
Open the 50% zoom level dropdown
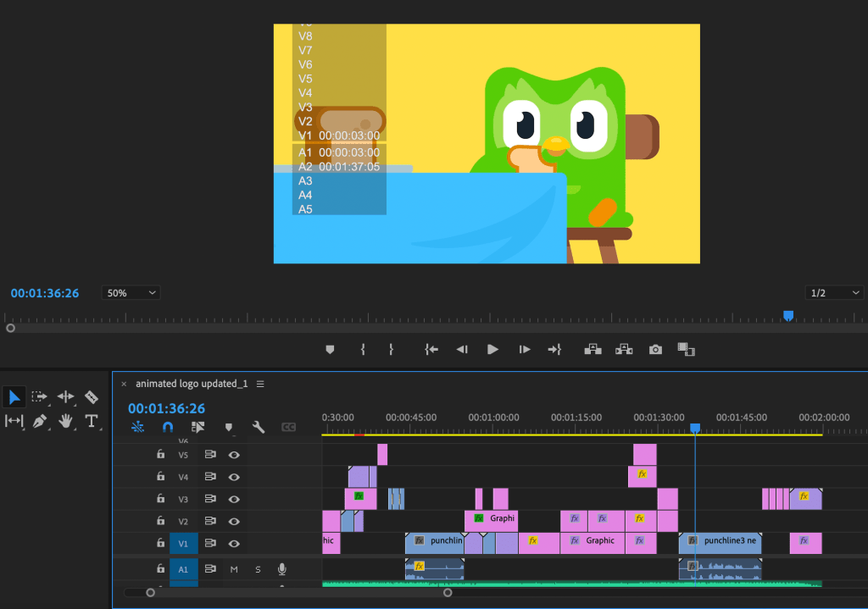pyautogui.click(x=131, y=293)
